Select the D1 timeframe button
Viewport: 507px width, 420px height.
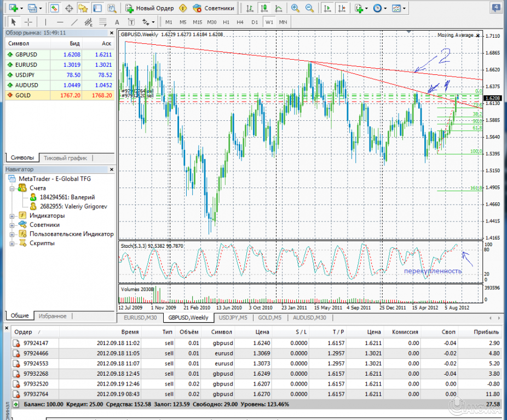255,22
